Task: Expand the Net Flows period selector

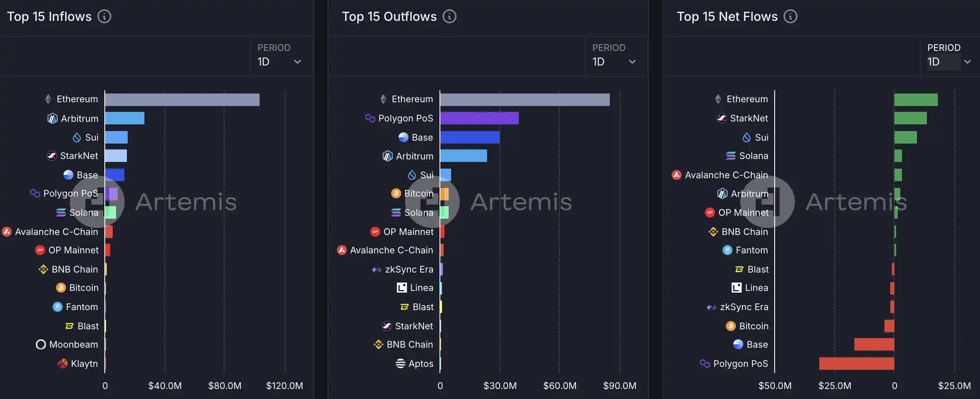Action: coord(949,62)
